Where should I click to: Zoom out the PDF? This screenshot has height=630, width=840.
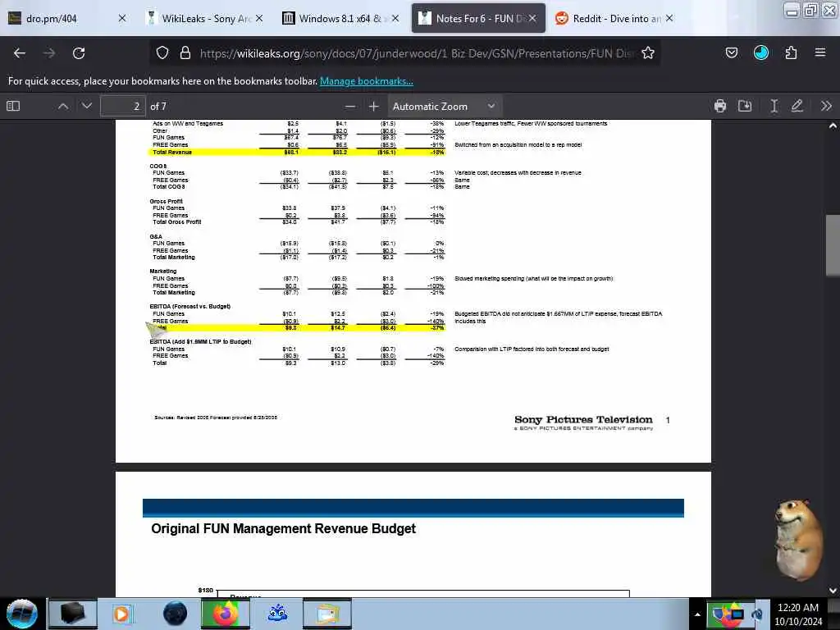point(349,106)
